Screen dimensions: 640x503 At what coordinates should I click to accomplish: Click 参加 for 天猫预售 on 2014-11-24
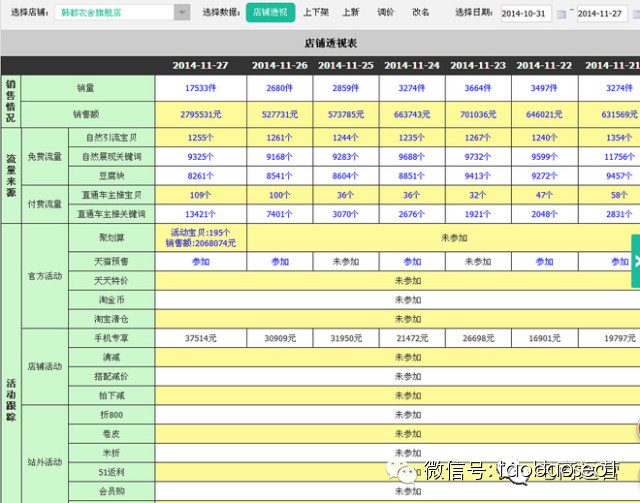[412, 262]
